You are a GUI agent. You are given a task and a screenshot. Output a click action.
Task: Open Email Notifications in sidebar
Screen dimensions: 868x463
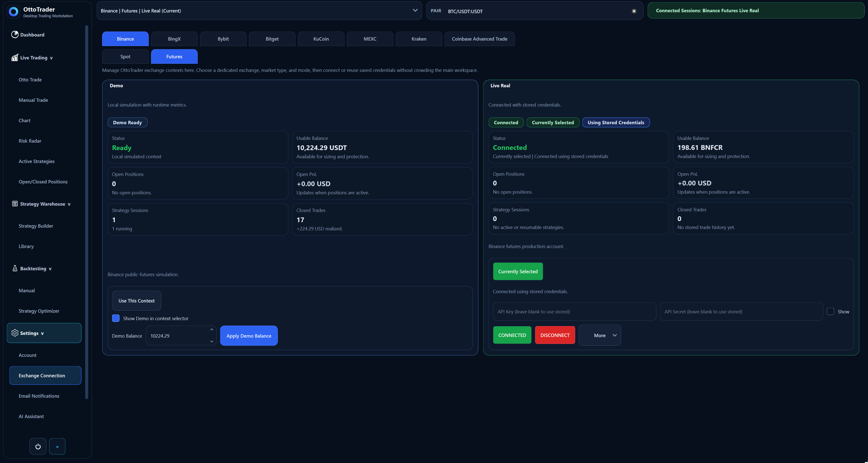[39, 396]
